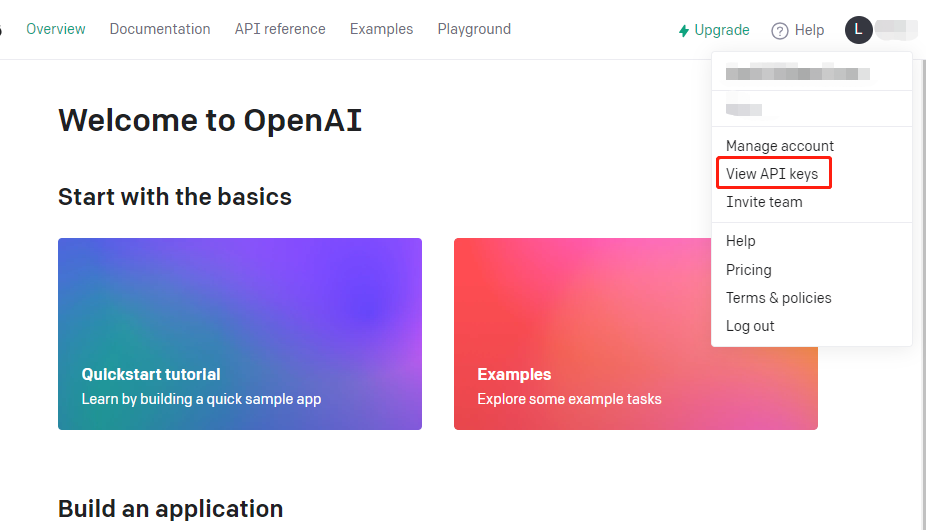Open the Quickstart tutorial card
926x530 pixels.
point(240,334)
